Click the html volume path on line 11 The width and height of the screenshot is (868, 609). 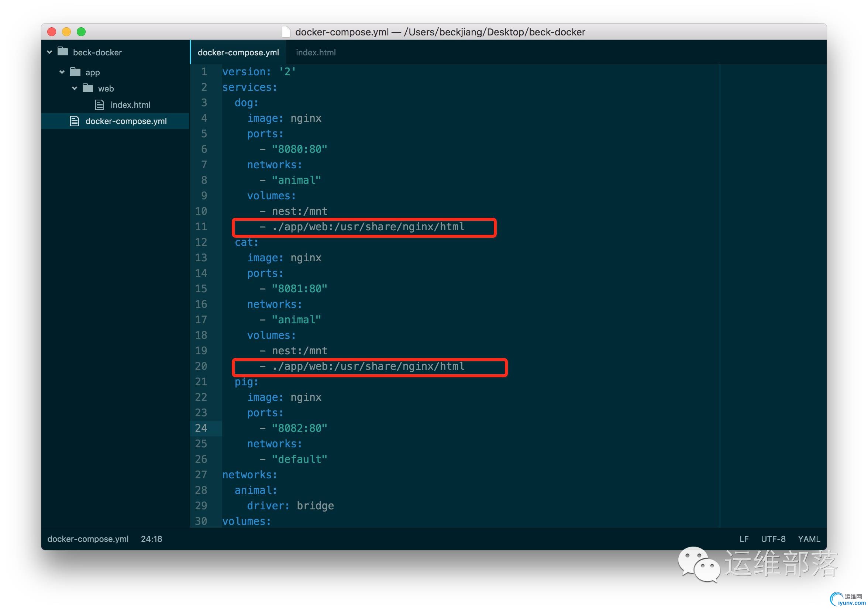[368, 227]
